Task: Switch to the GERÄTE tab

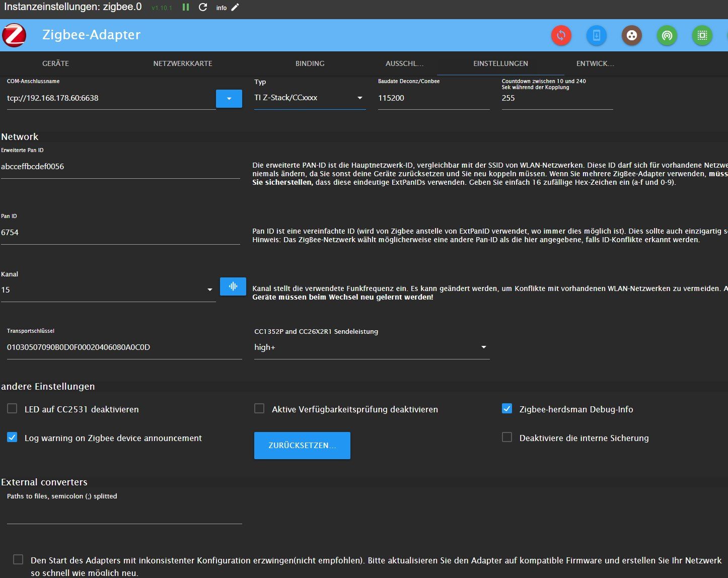Action: [55, 63]
